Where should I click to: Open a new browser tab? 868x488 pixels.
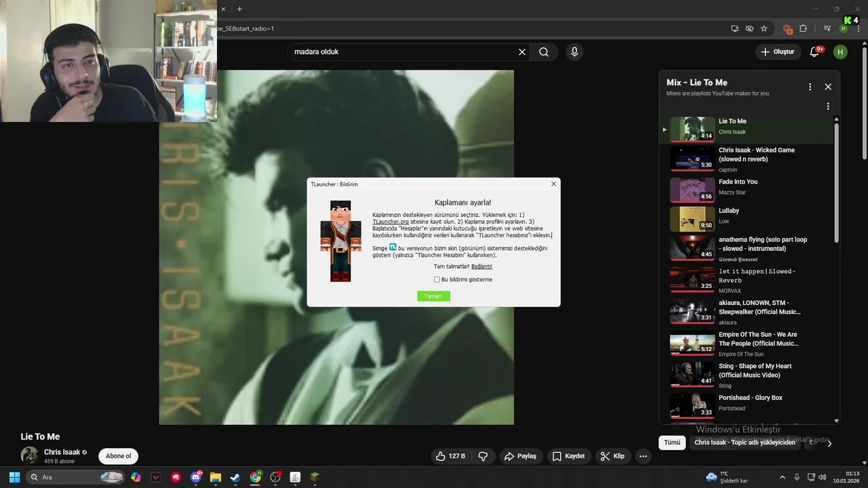tap(239, 9)
